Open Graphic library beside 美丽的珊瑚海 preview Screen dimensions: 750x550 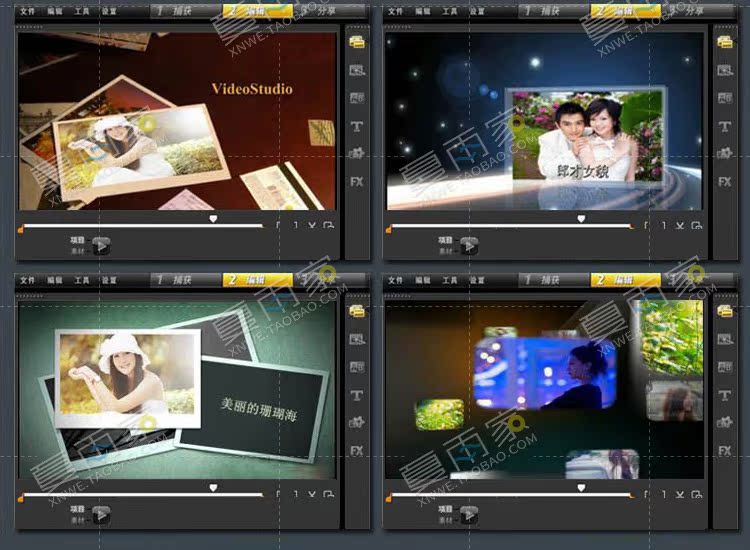[x=357, y=423]
